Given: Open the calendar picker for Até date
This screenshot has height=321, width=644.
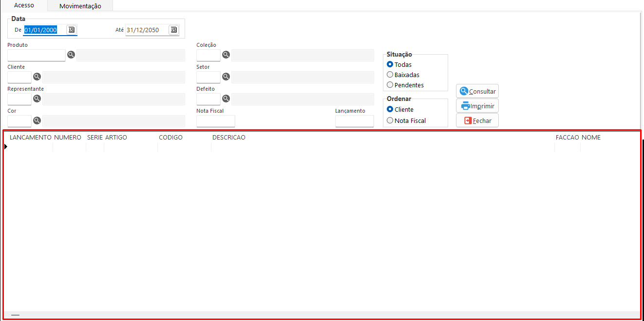Looking at the screenshot, I should [x=174, y=30].
